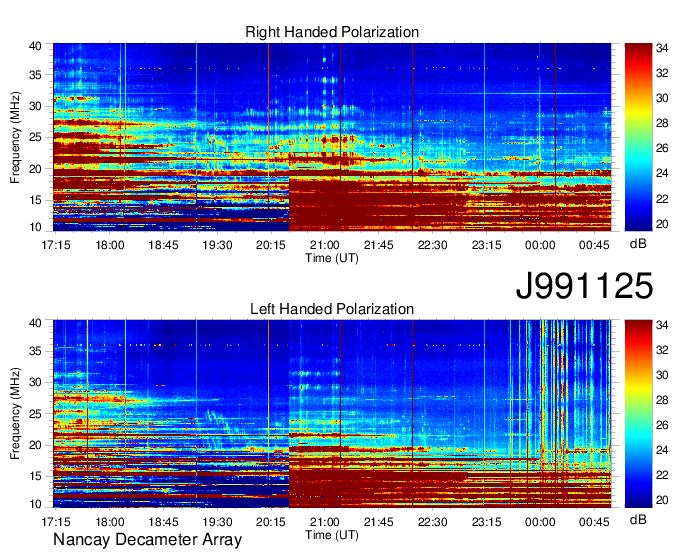Screen dimensions: 680x552
Task: Click the 00:45 time tick of Right Handed plot
Action: 594,245
